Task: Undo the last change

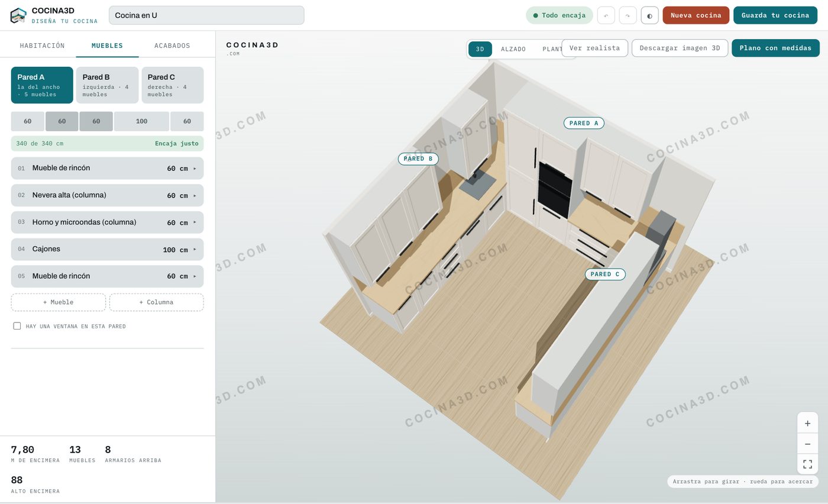Action: (606, 15)
